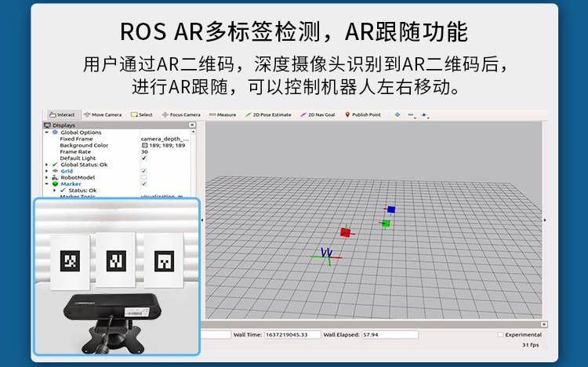
Task: Collapse right panel via handle arrow
Action: point(545,220)
